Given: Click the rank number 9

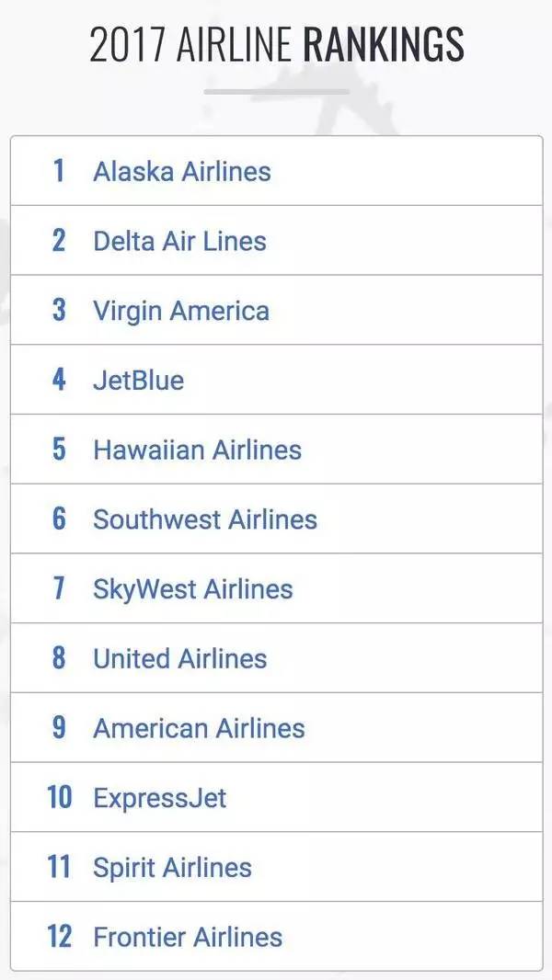Looking at the screenshot, I should (x=59, y=728).
